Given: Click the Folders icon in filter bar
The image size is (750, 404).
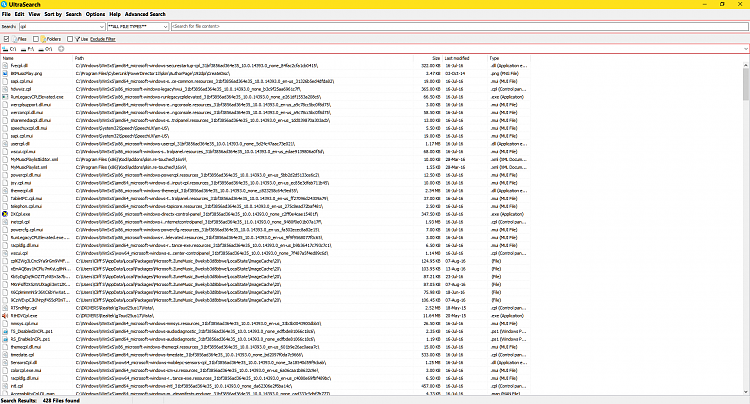Looking at the screenshot, I should [x=43, y=39].
